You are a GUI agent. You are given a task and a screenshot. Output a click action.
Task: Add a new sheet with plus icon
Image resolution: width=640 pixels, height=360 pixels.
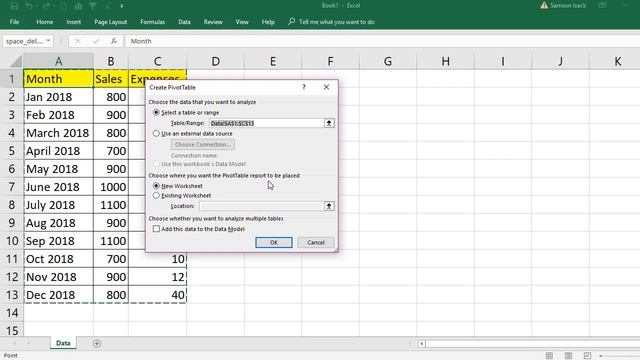[97, 344]
